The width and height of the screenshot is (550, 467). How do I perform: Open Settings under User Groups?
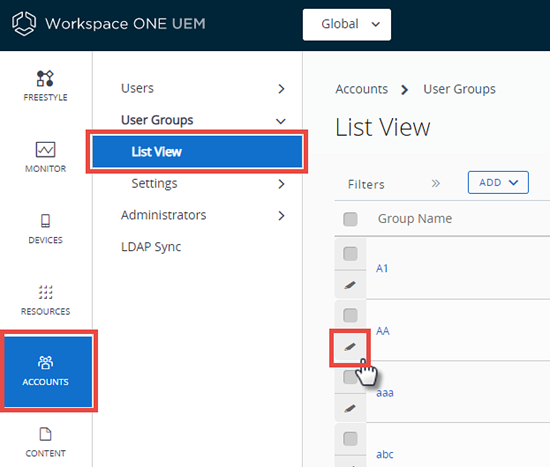[154, 184]
